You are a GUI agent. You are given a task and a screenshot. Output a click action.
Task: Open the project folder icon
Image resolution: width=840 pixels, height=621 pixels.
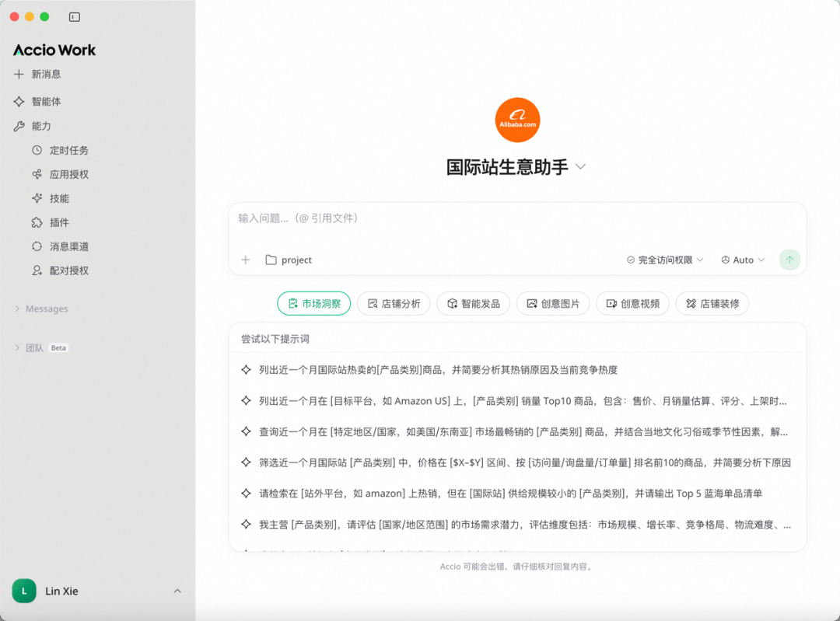273,260
